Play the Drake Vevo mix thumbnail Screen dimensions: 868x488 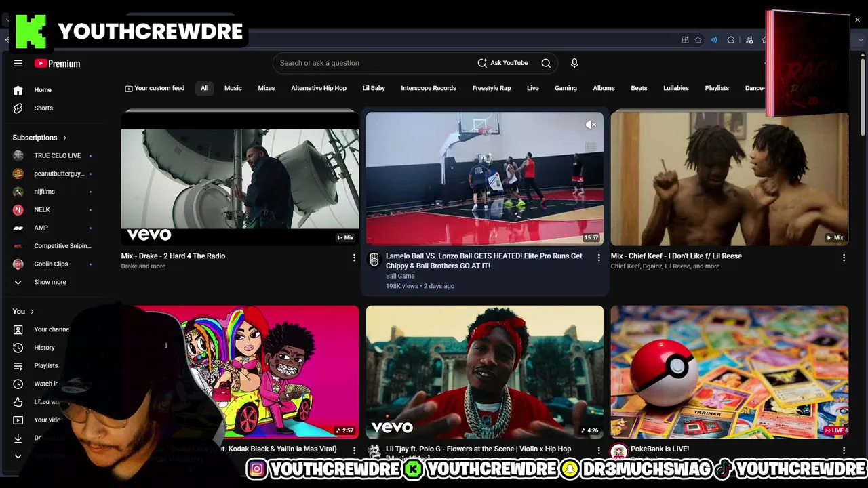pyautogui.click(x=240, y=178)
